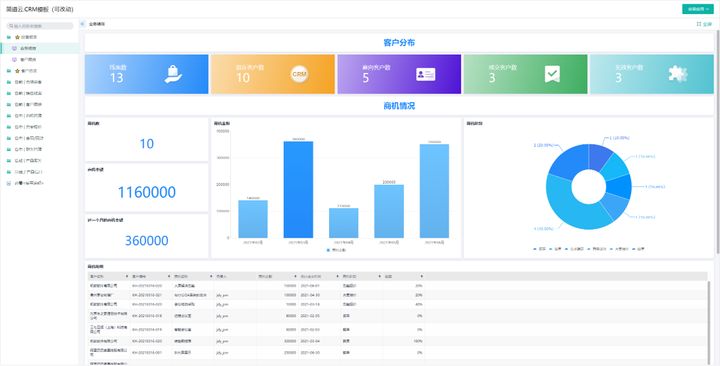This screenshot has width=720, height=366.
Task: Collapse the sidebar with the arrow toggle
Action: click(x=82, y=24)
